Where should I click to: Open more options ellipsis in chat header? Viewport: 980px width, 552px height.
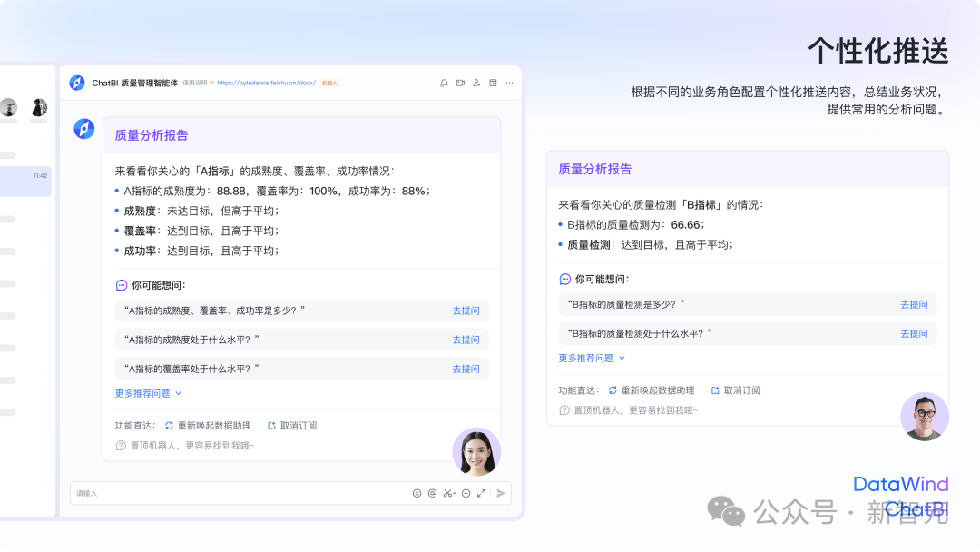509,83
